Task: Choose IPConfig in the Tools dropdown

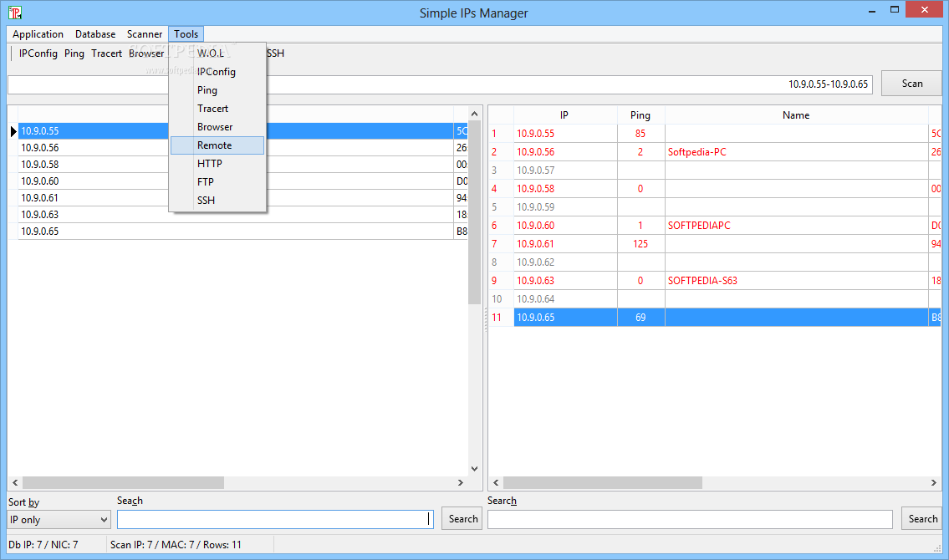Action: [217, 72]
